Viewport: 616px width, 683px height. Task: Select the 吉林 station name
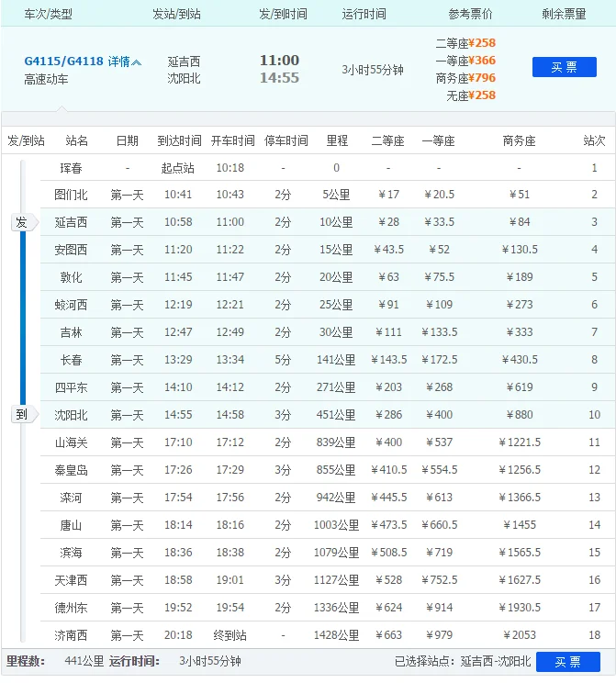coord(71,333)
